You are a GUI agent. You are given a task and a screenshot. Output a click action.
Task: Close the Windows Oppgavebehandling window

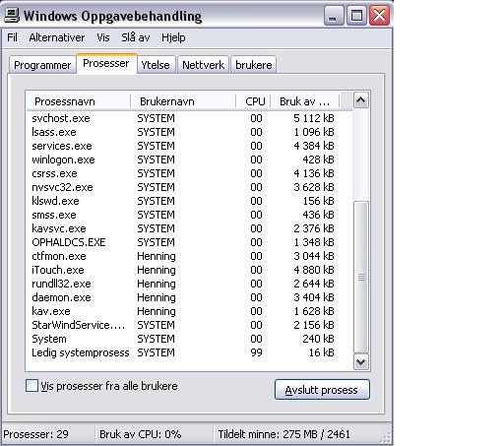click(380, 16)
